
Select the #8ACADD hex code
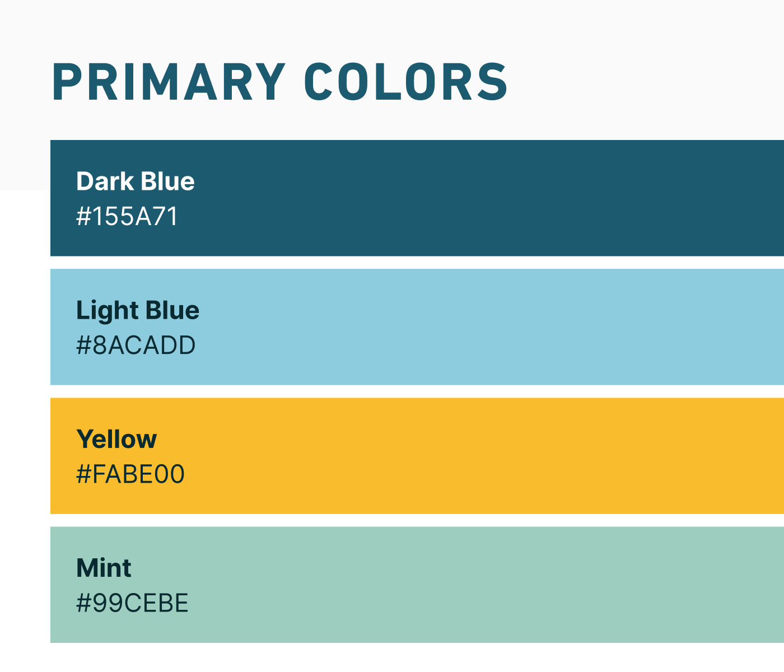pyautogui.click(x=136, y=346)
